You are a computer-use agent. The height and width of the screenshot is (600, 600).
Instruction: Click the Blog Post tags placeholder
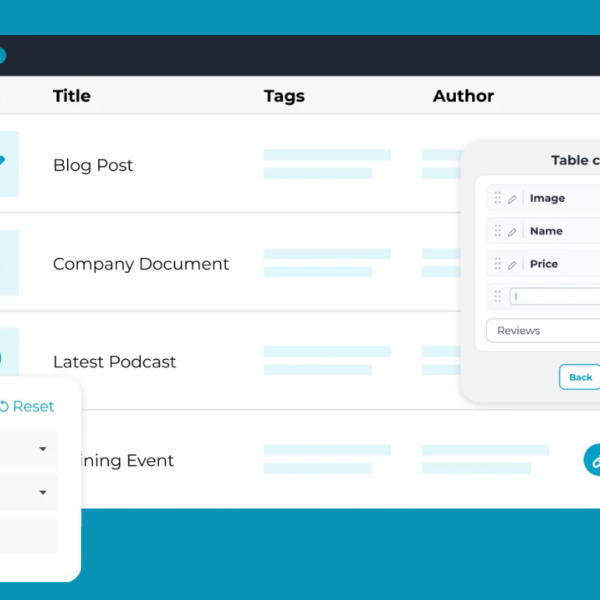point(327,164)
